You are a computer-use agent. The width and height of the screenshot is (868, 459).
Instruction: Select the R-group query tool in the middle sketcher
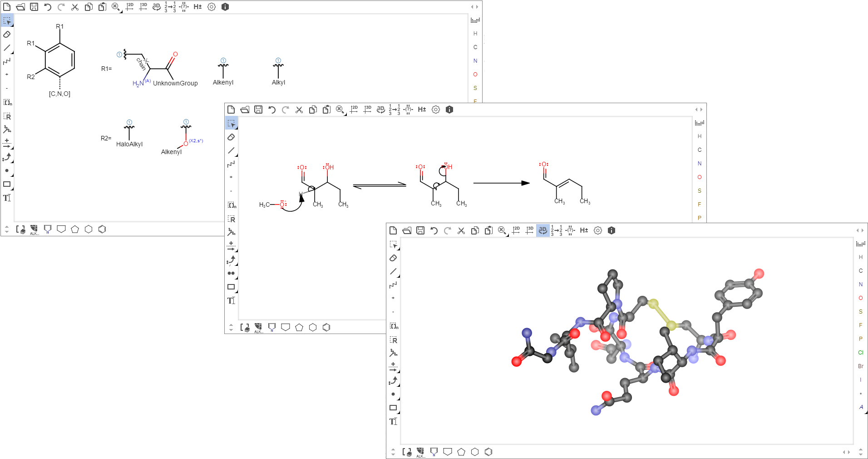231,219
